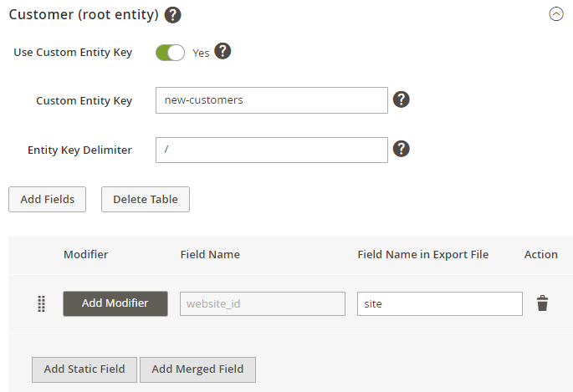
Task: Click help icon next to the Yes label
Action: pos(223,51)
